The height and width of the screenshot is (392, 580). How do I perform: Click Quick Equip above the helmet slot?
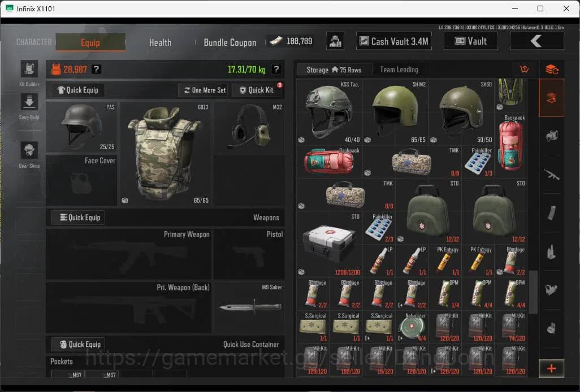pos(77,90)
